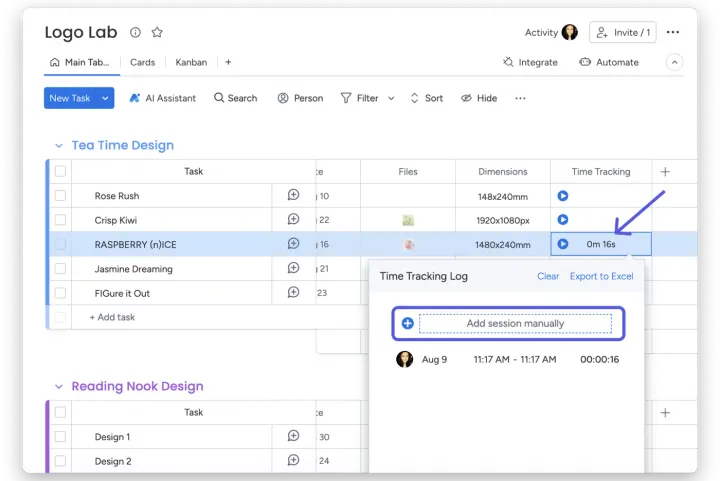720x481 pixels.
Task: Select 148x240mm dimensions cell
Action: point(503,196)
